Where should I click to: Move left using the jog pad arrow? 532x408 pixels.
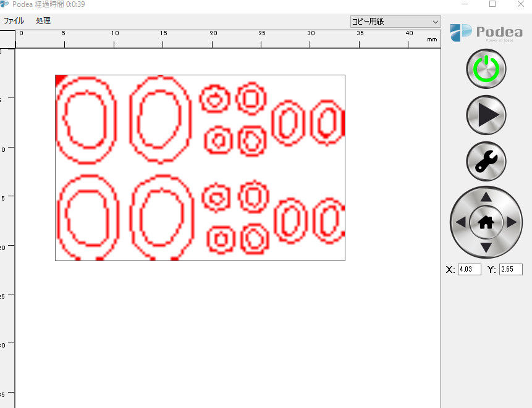pyautogui.click(x=460, y=223)
